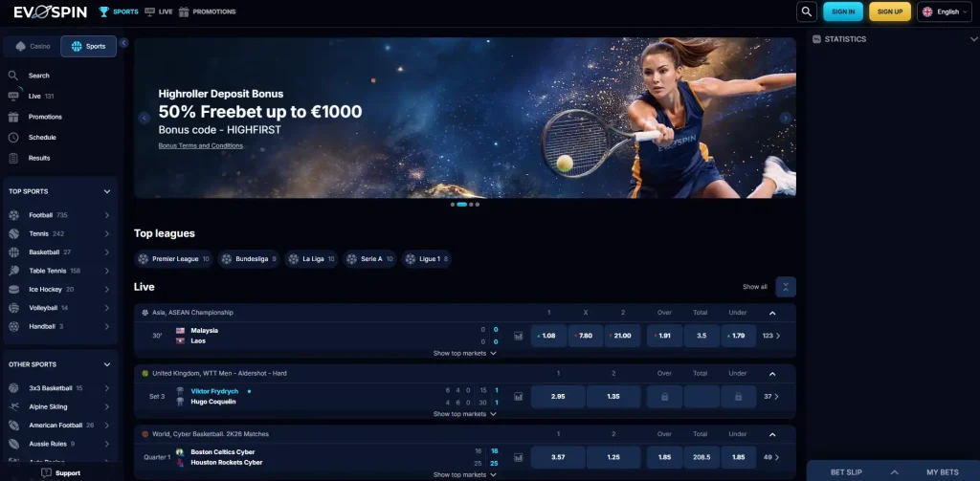Select Alpine Skiing in other sports

click(60, 406)
